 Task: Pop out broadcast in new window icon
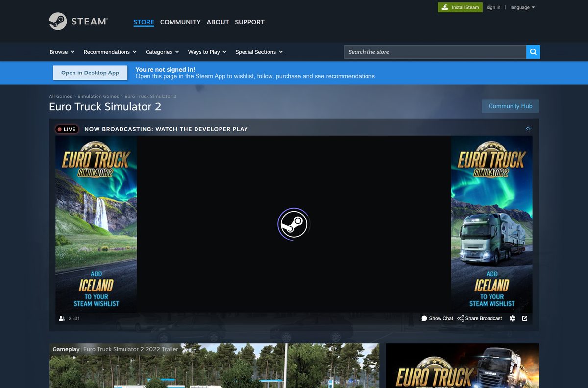click(x=525, y=318)
